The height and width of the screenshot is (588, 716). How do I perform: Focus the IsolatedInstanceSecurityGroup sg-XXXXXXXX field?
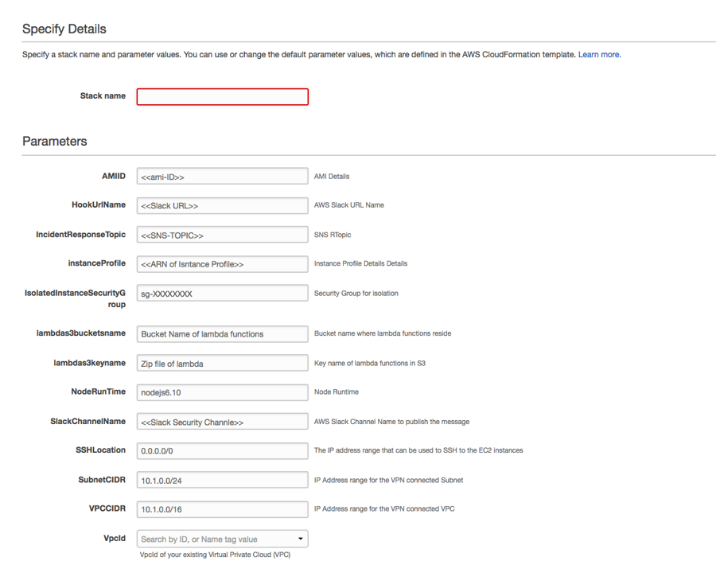tap(222, 294)
